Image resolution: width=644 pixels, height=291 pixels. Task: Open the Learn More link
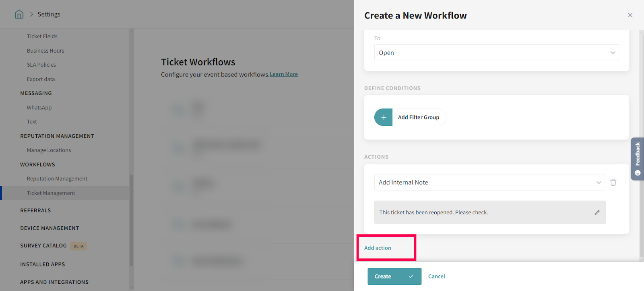pyautogui.click(x=284, y=74)
